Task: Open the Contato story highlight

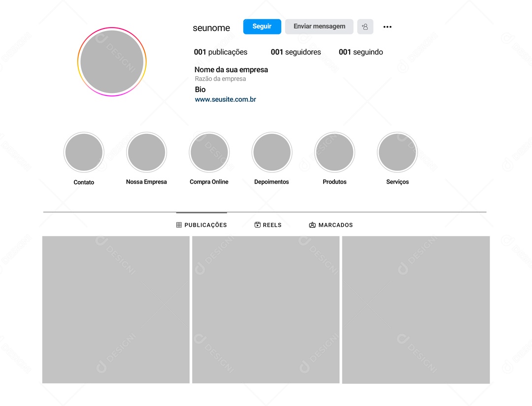Action: coord(84,153)
